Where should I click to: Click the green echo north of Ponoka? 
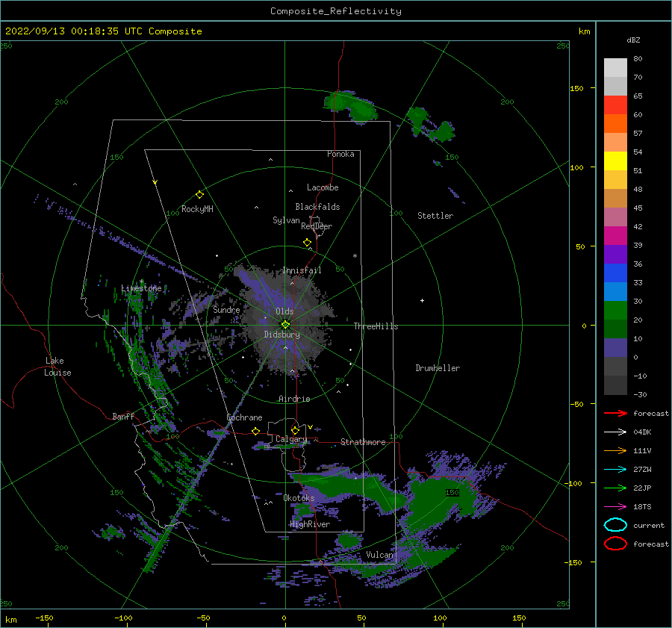pyautogui.click(x=352, y=106)
